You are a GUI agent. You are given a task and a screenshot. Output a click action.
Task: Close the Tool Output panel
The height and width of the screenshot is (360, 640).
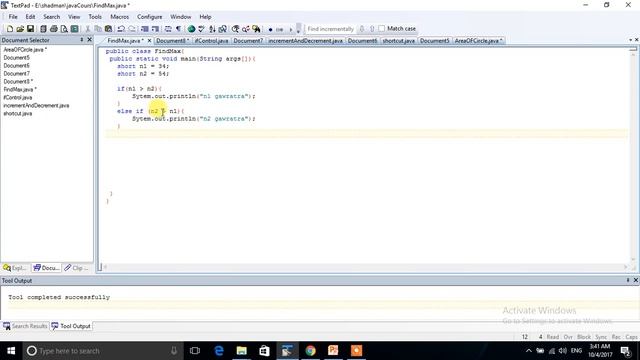(x=636, y=280)
